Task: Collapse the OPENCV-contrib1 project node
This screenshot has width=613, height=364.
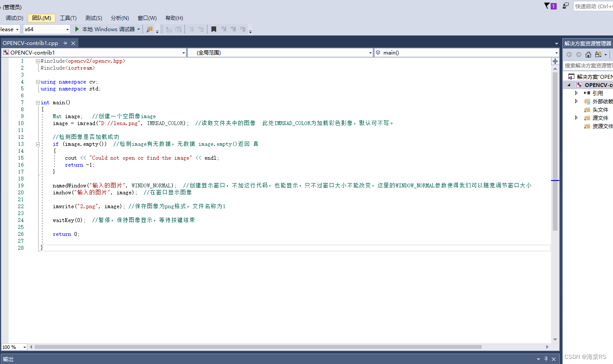Action: click(x=569, y=85)
